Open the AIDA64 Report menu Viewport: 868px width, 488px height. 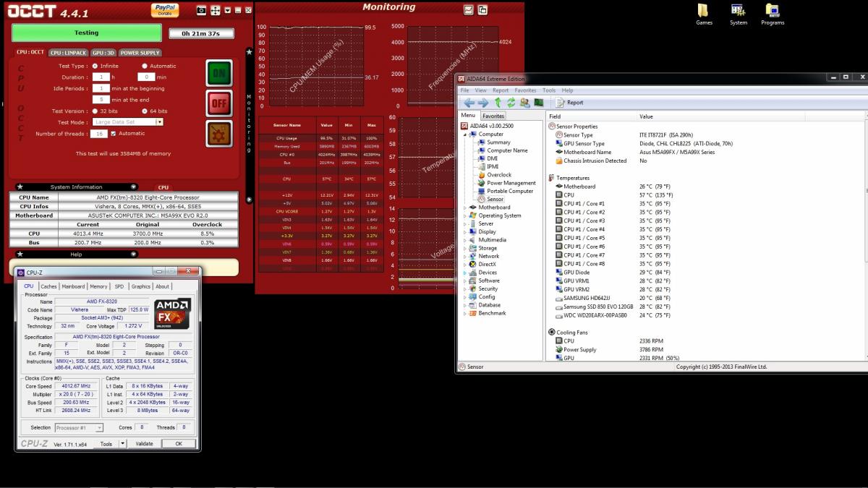tap(501, 90)
